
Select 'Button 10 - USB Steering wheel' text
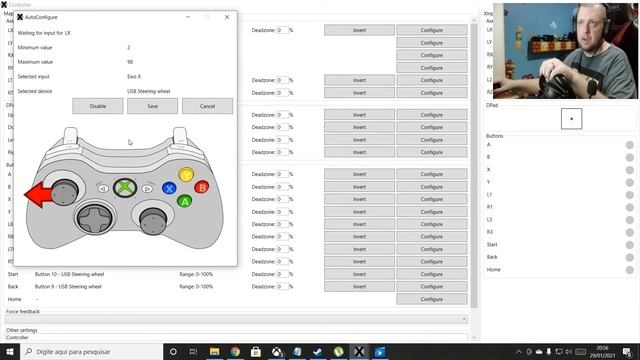pos(69,274)
